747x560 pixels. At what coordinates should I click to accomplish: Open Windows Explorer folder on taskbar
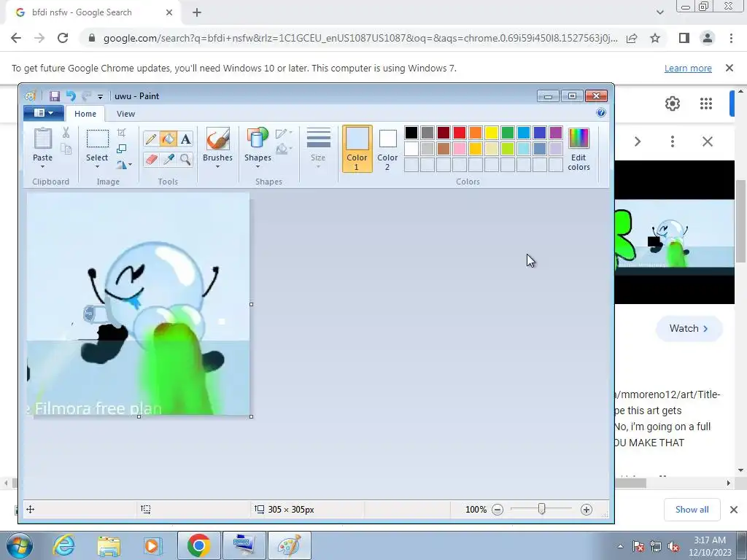click(x=109, y=545)
